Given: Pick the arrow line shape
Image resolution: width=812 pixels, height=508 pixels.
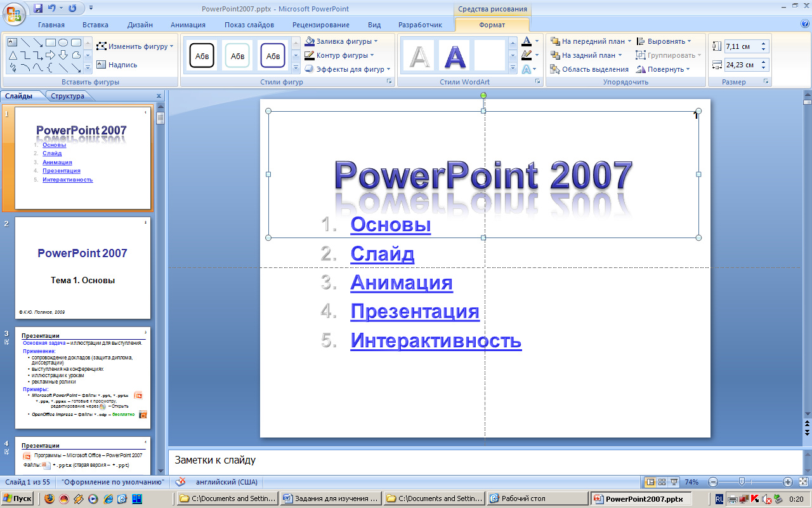Looking at the screenshot, I should [x=37, y=43].
